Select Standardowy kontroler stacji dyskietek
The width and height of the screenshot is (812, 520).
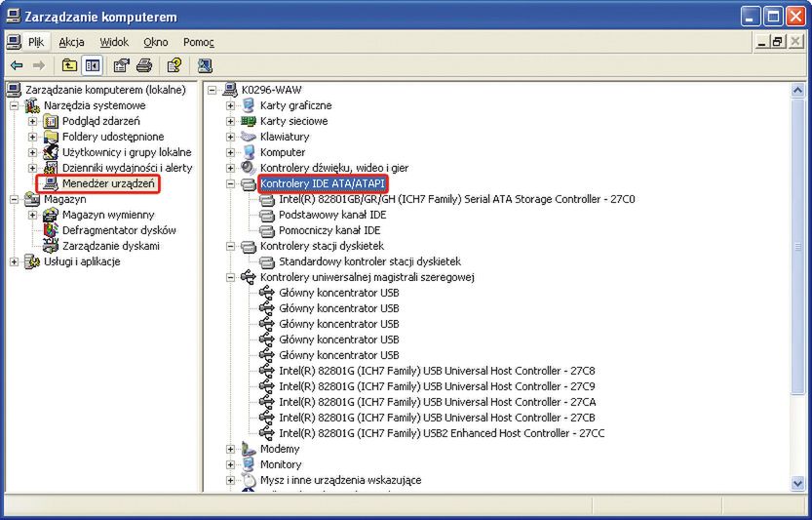[369, 261]
